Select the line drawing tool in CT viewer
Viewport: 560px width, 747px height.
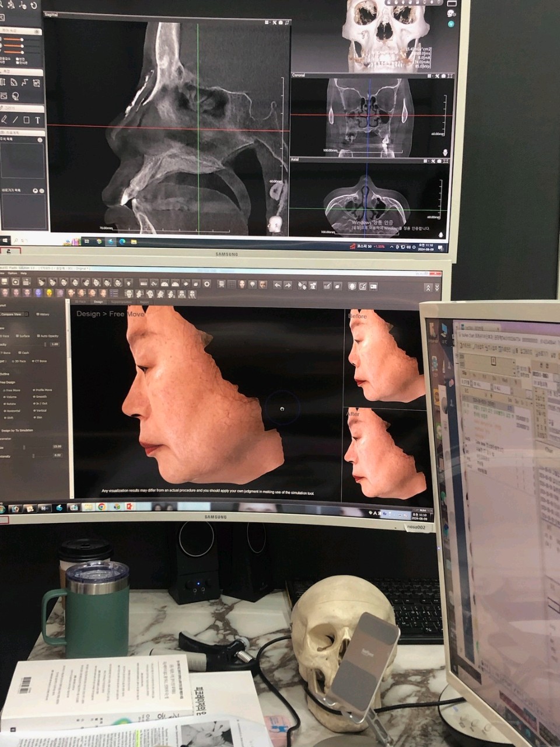(16, 120)
